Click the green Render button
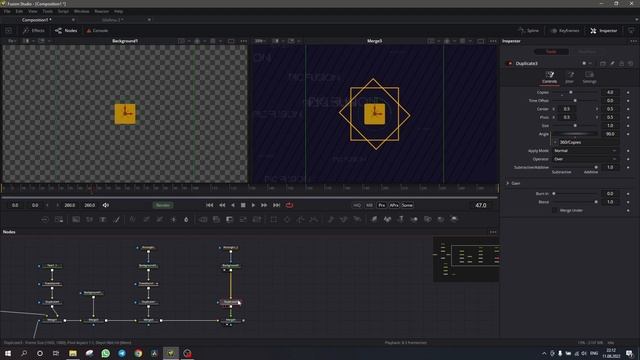Image resolution: width=640 pixels, height=360 pixels. (x=163, y=205)
